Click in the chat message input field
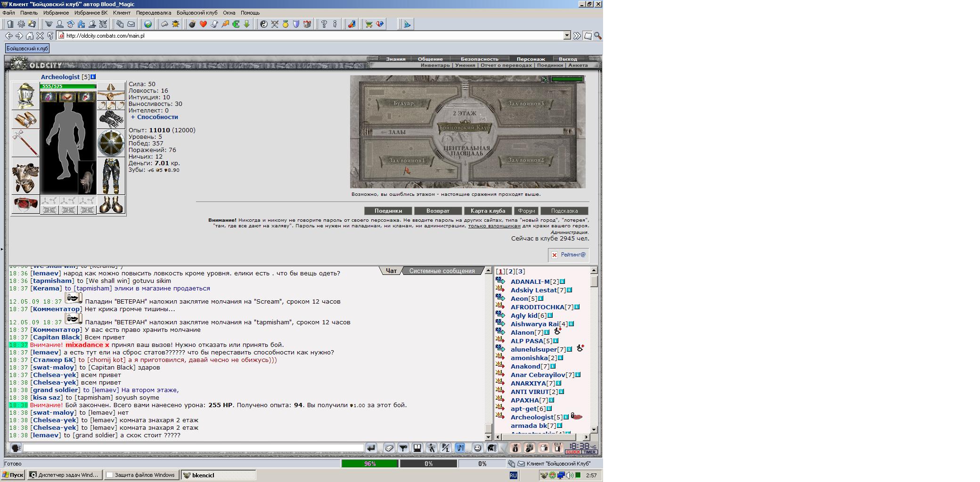 pos(193,448)
